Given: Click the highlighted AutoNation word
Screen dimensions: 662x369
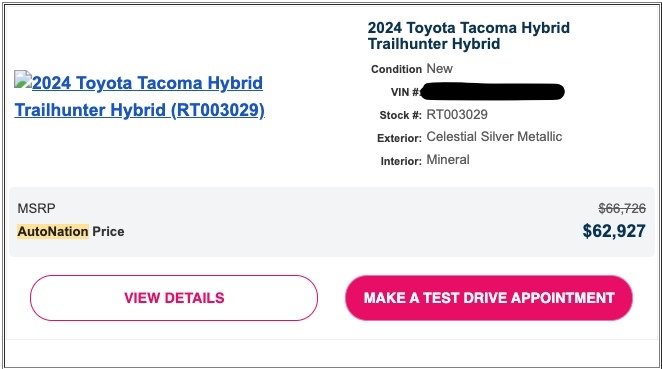Looking at the screenshot, I should coord(53,231).
